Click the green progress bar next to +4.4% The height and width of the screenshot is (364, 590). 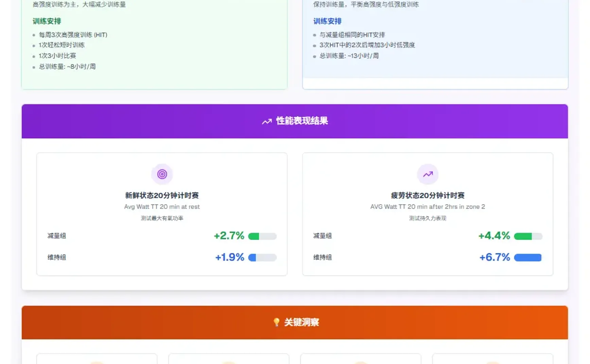[528, 236]
